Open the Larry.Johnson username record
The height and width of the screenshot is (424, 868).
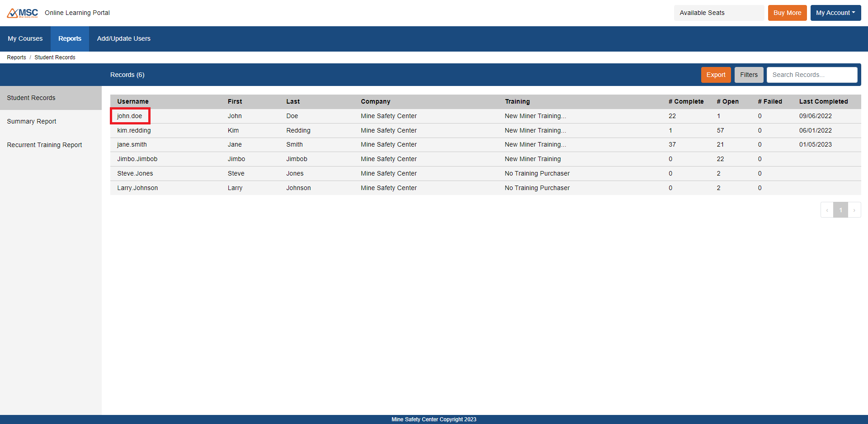[137, 188]
